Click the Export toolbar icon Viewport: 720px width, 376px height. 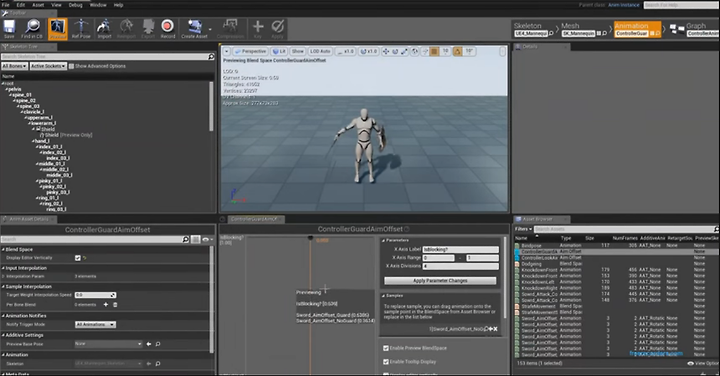(148, 29)
